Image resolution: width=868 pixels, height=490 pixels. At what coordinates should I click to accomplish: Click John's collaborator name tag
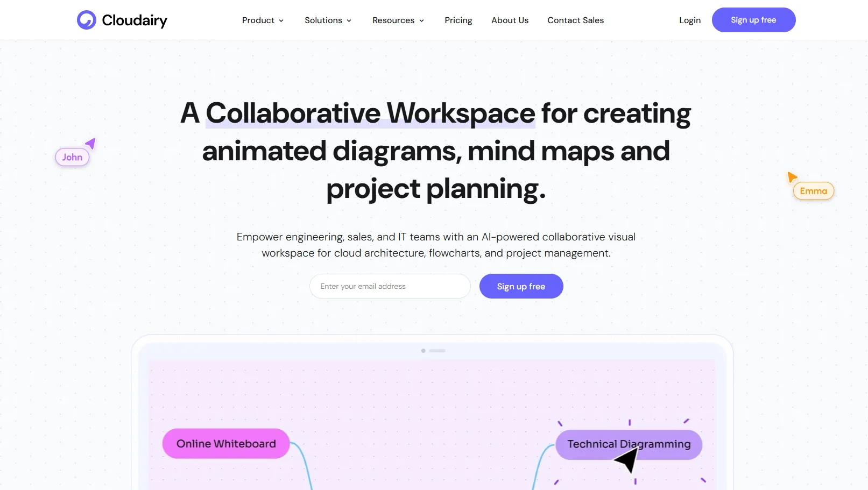point(72,157)
